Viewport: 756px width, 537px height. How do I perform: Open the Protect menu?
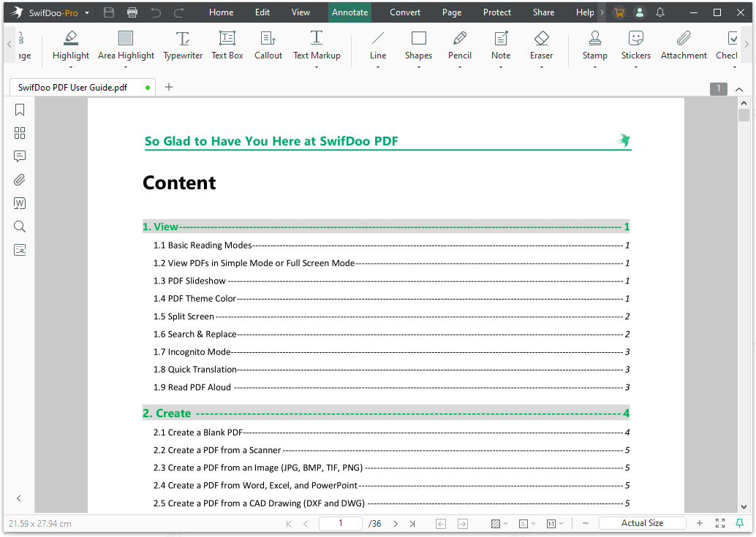point(496,12)
